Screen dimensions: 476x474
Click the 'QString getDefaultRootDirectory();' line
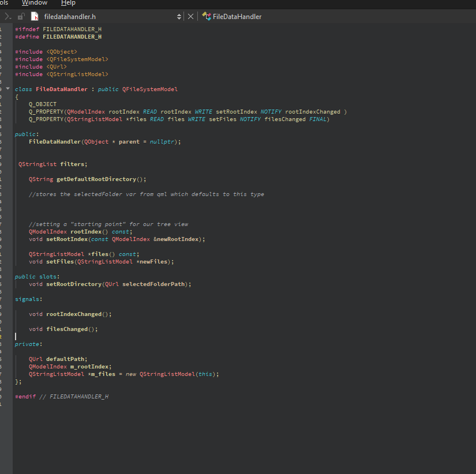(88, 179)
